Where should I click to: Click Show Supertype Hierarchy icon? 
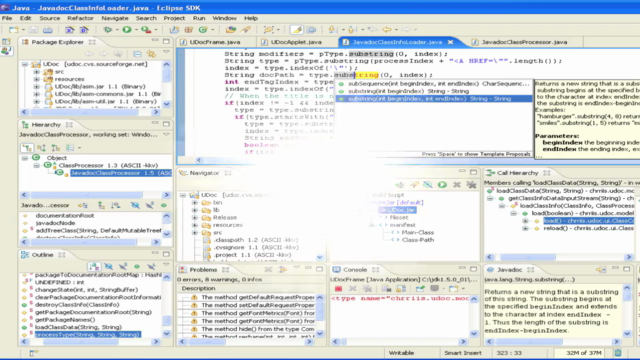click(x=41, y=148)
